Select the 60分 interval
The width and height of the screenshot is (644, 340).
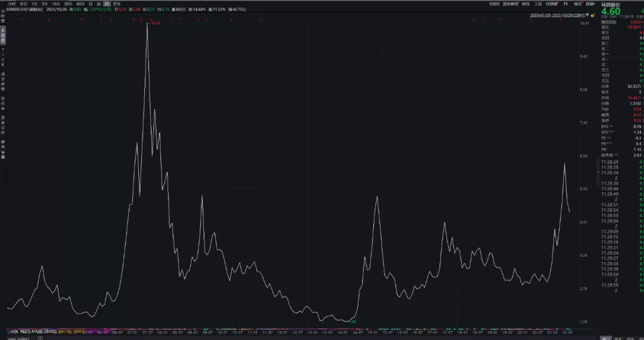[80, 4]
